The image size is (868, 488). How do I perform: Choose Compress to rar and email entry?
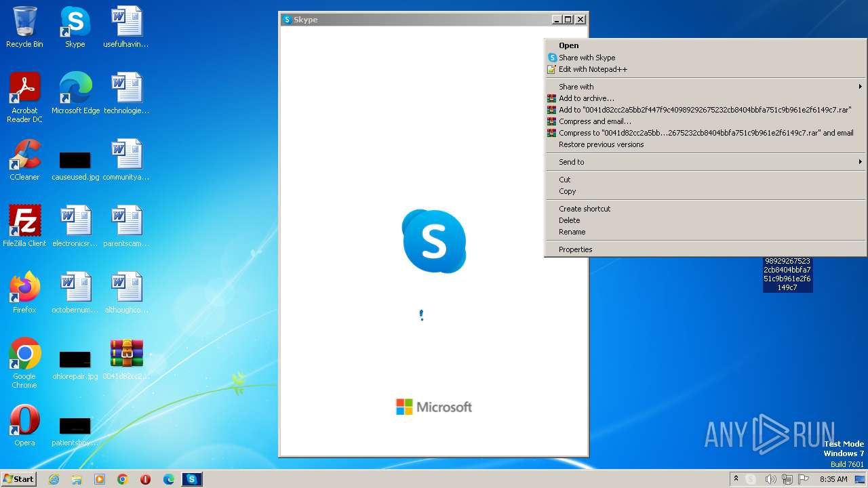point(705,133)
